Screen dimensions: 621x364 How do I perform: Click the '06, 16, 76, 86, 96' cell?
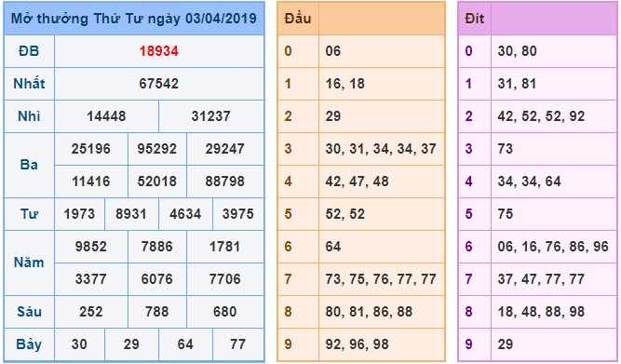click(x=553, y=247)
